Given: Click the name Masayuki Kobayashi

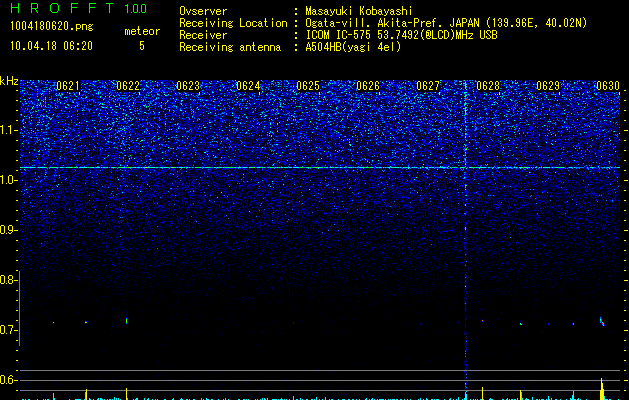Looking at the screenshot, I should (x=359, y=11).
